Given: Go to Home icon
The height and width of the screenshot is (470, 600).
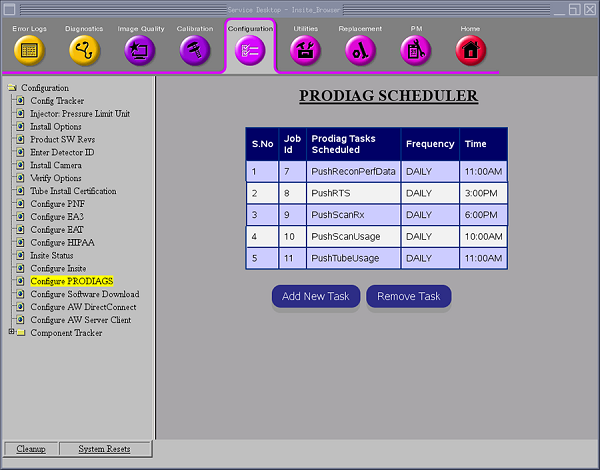Looking at the screenshot, I should pos(470,50).
